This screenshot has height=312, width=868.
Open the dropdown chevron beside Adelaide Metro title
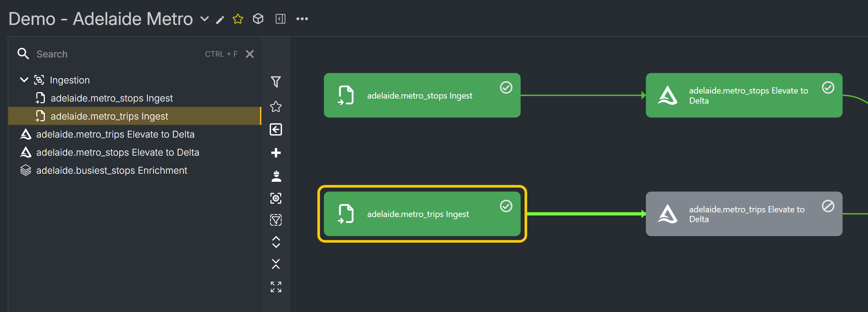click(x=205, y=19)
